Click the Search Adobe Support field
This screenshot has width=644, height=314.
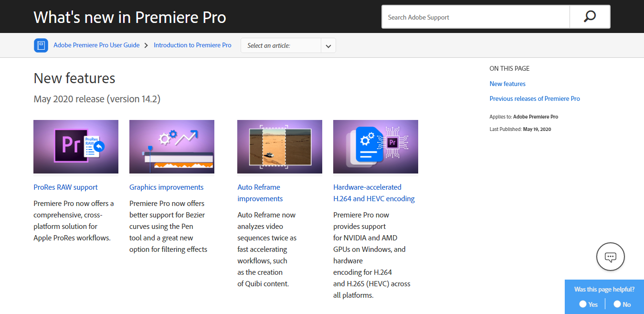click(475, 17)
